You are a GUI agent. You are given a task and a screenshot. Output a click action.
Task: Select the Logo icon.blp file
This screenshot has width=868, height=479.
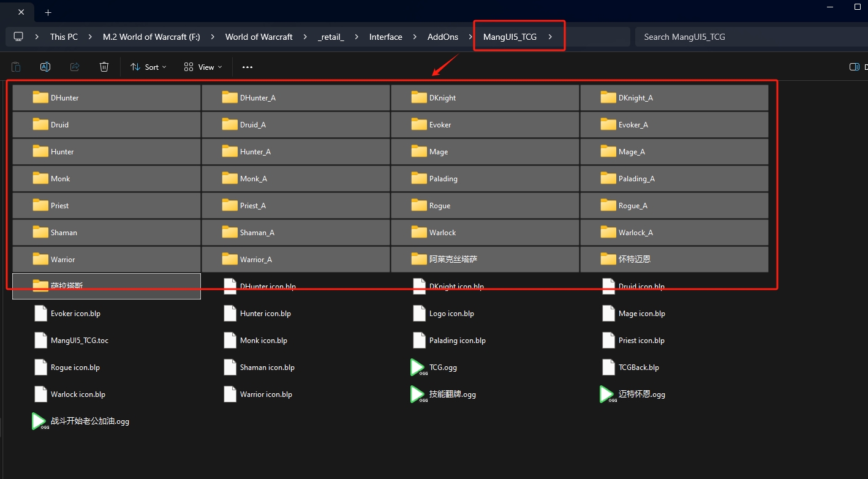[x=485, y=313]
